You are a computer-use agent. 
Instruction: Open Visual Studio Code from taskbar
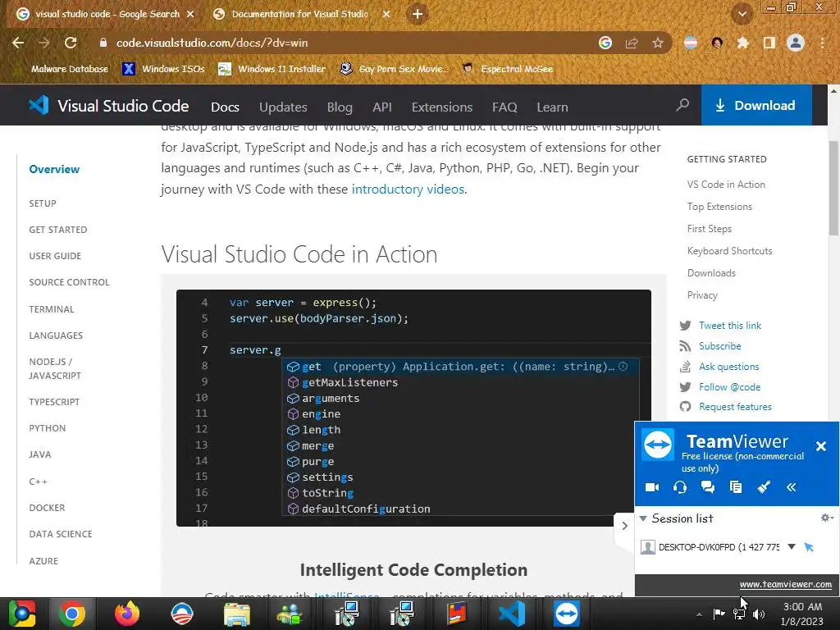[511, 614]
